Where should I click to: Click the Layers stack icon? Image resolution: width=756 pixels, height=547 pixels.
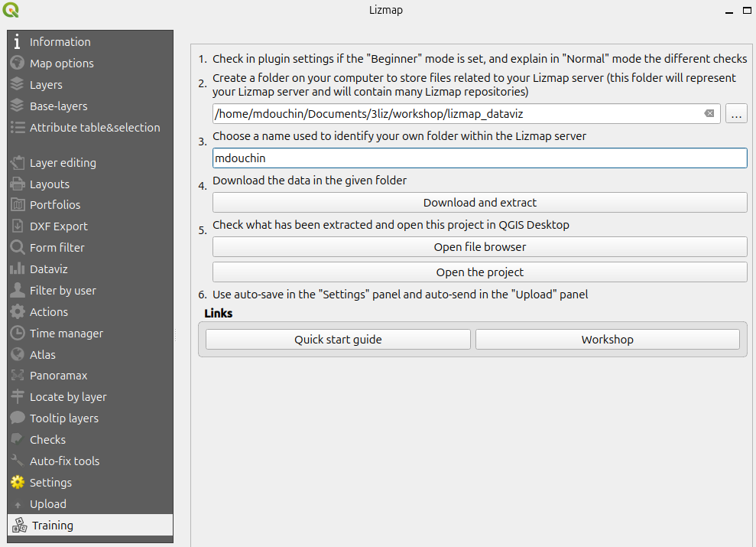point(18,84)
